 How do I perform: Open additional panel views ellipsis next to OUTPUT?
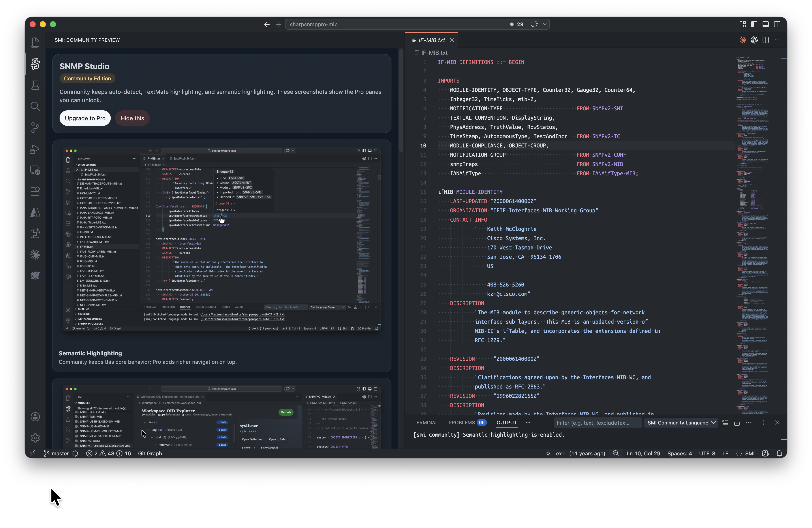tap(528, 422)
